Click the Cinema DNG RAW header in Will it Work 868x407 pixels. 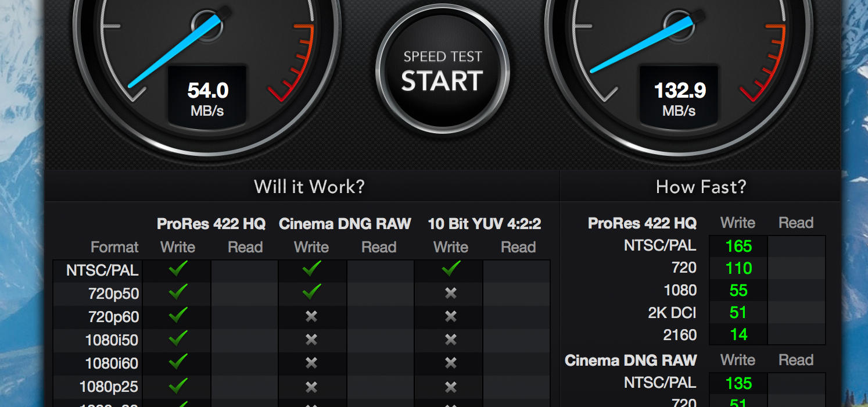345,224
